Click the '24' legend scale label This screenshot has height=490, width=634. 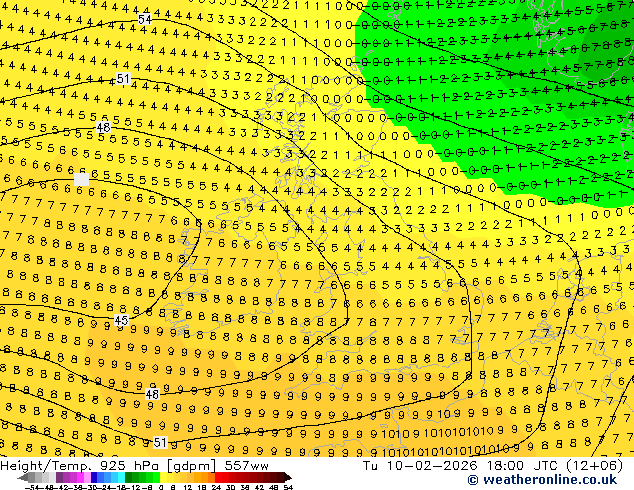click(x=216, y=488)
